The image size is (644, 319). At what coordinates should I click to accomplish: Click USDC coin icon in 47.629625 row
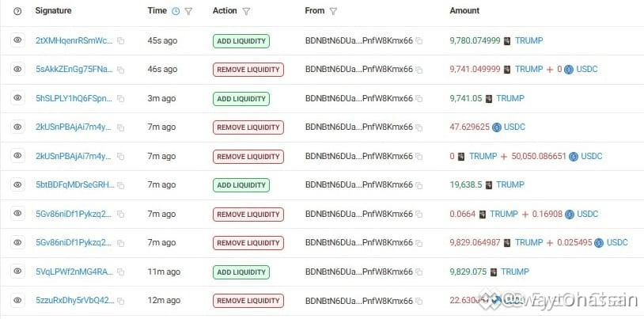(x=497, y=127)
